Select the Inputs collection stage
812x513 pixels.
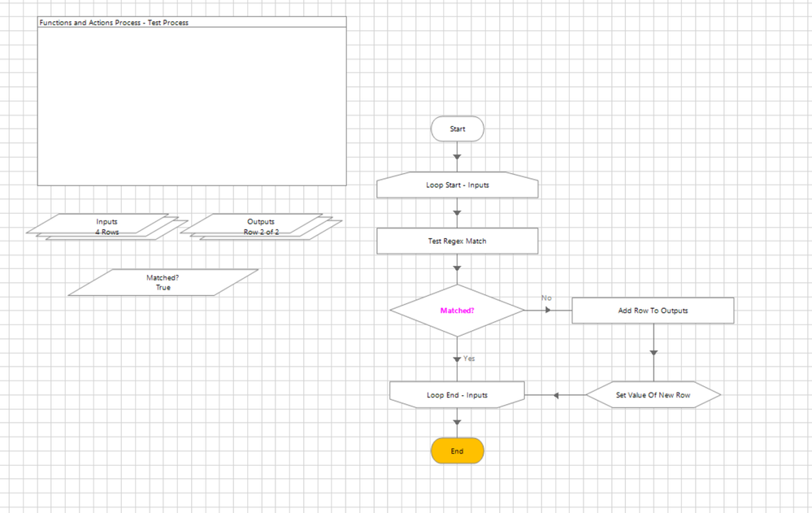pyautogui.click(x=107, y=227)
